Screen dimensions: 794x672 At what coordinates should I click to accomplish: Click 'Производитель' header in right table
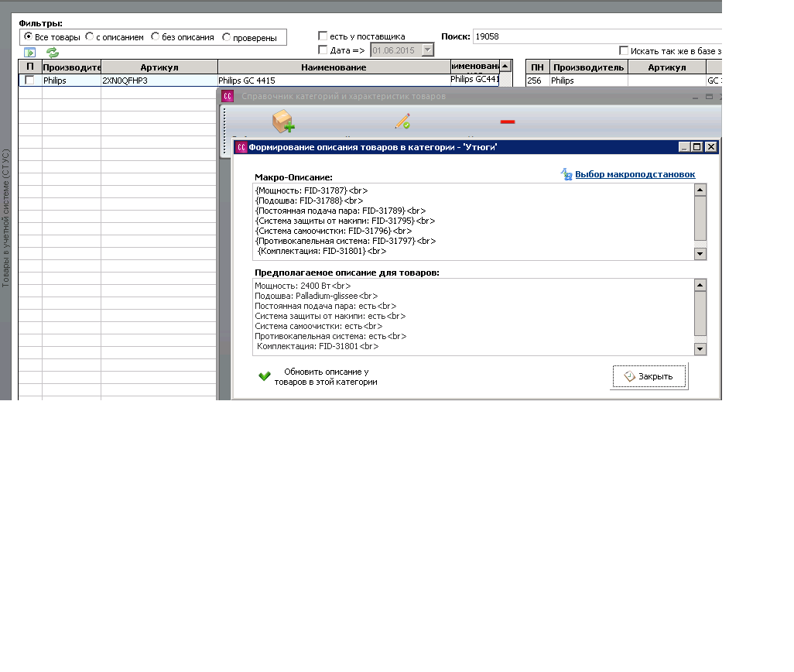pos(588,67)
